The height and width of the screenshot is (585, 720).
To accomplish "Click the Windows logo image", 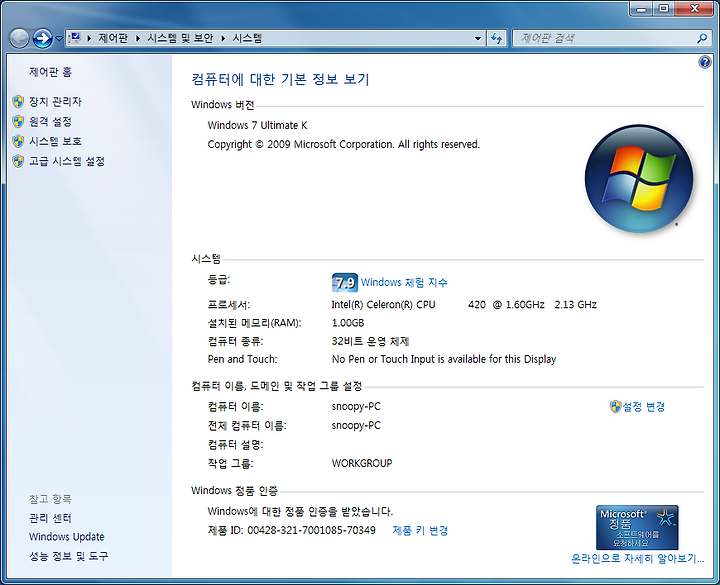I will tap(639, 178).
